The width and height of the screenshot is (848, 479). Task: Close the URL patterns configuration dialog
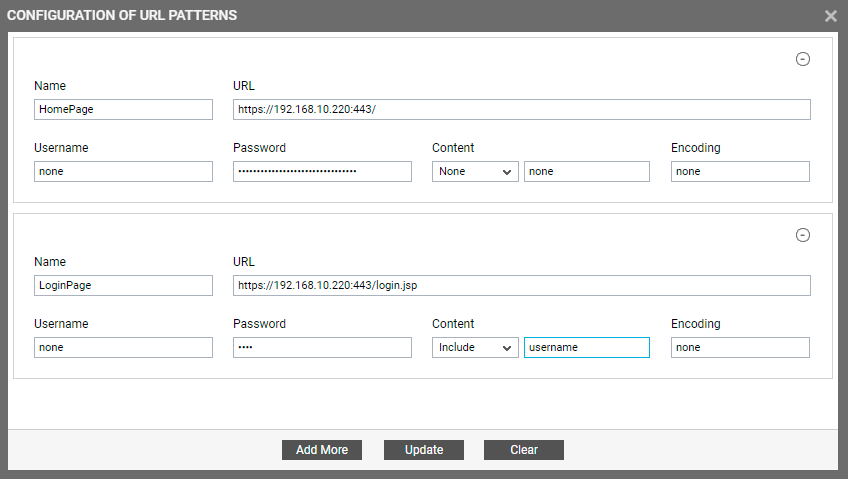click(x=831, y=16)
